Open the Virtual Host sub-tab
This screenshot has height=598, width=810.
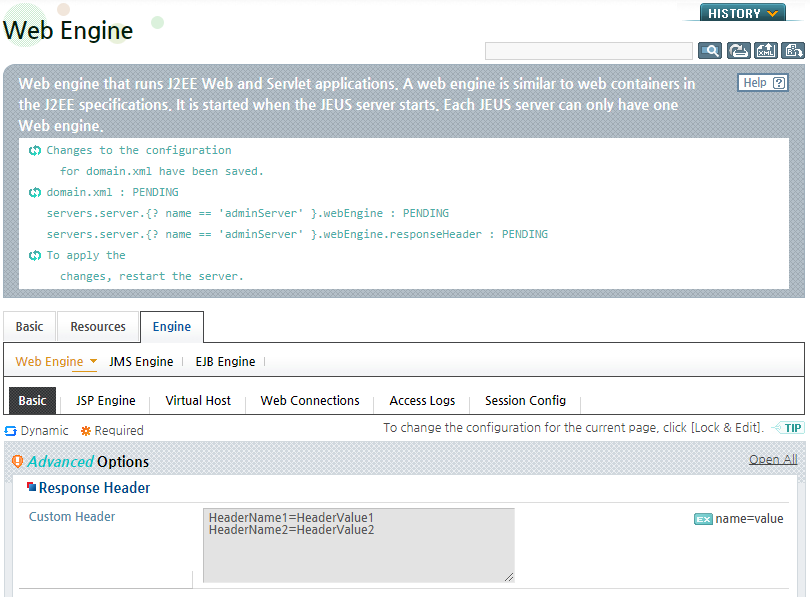(x=198, y=400)
